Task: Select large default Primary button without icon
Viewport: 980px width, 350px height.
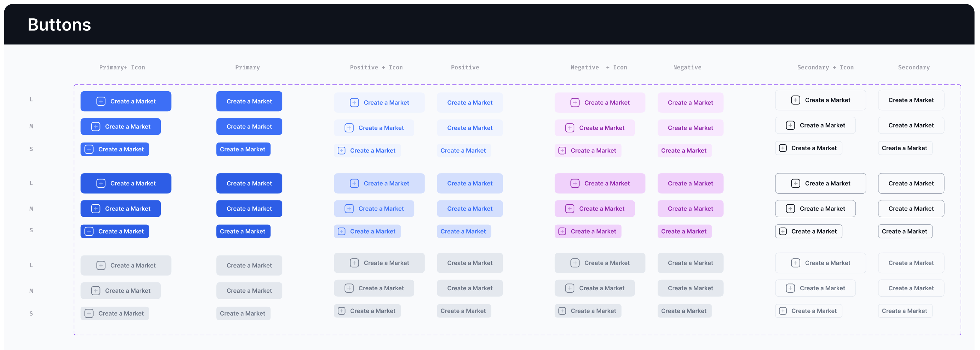Action: 249,101
